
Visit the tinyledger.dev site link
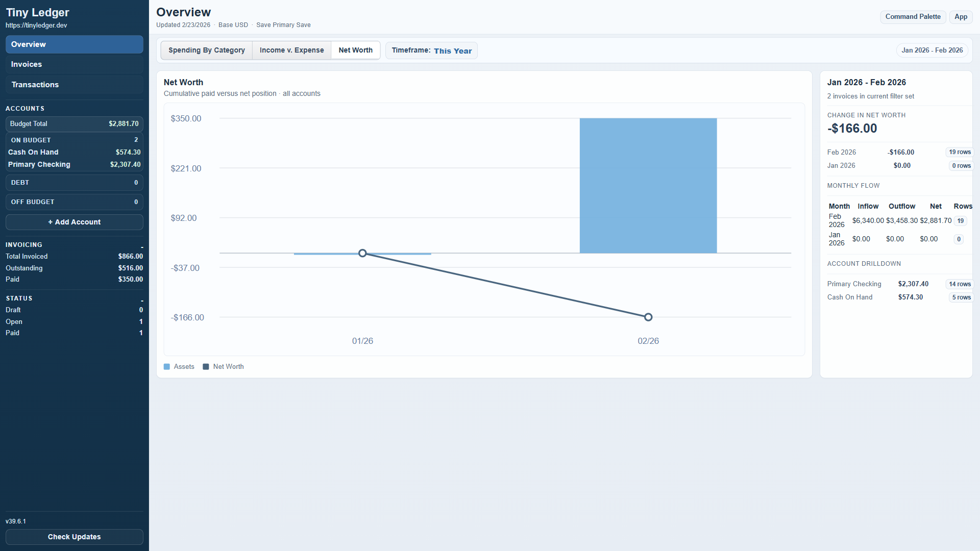pyautogui.click(x=36, y=24)
